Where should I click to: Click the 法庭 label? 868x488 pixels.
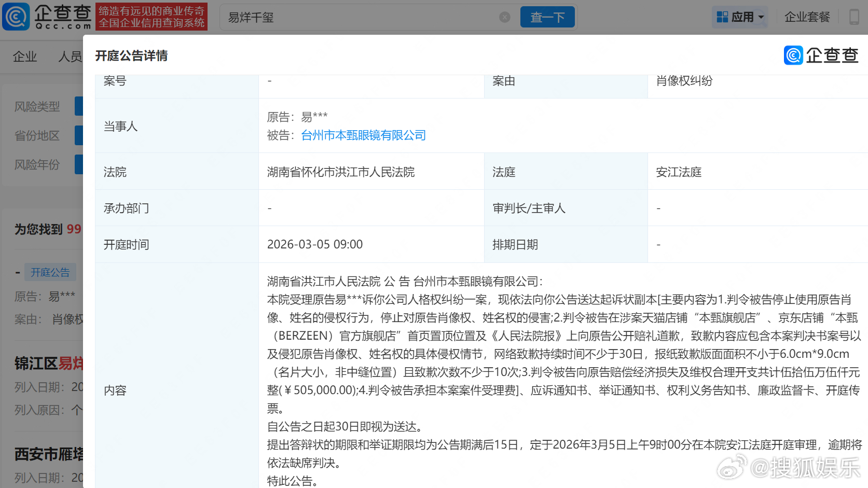(504, 172)
